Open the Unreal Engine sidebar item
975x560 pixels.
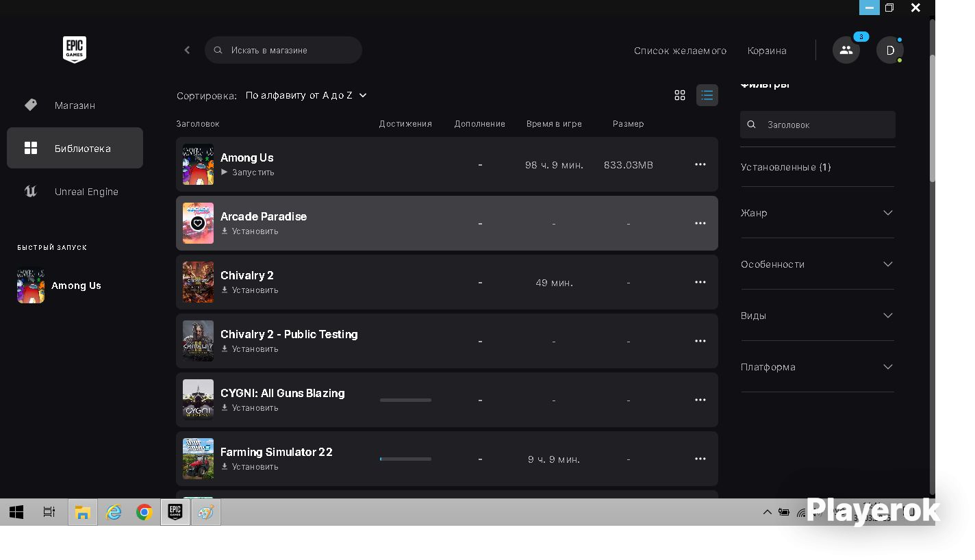(x=75, y=192)
